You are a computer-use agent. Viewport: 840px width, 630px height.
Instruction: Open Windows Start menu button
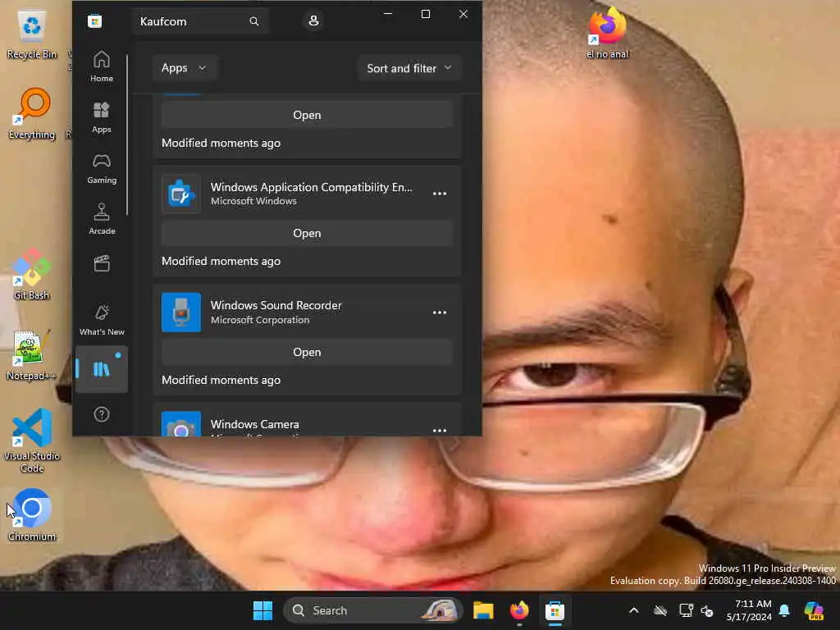tap(262, 610)
